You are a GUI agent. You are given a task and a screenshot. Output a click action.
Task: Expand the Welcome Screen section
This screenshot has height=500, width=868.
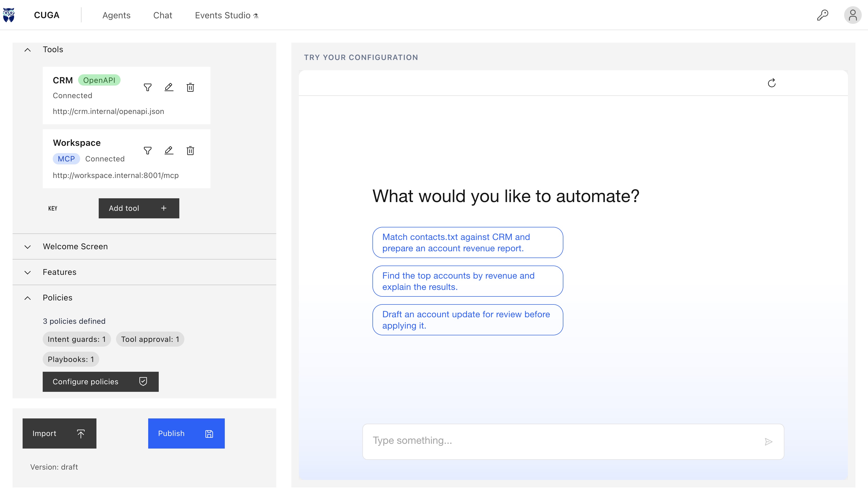tap(28, 246)
